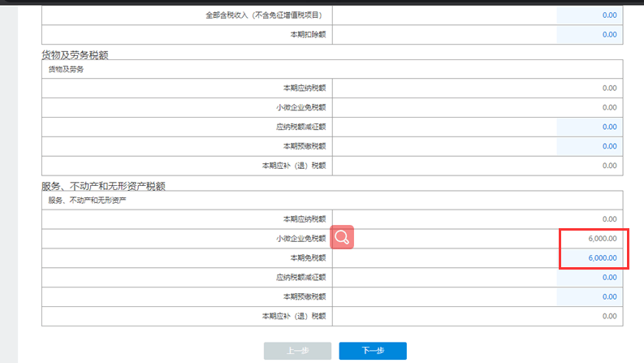Click the 服务、不动产和无形资产 table header row
644x363 pixels.
coord(331,201)
